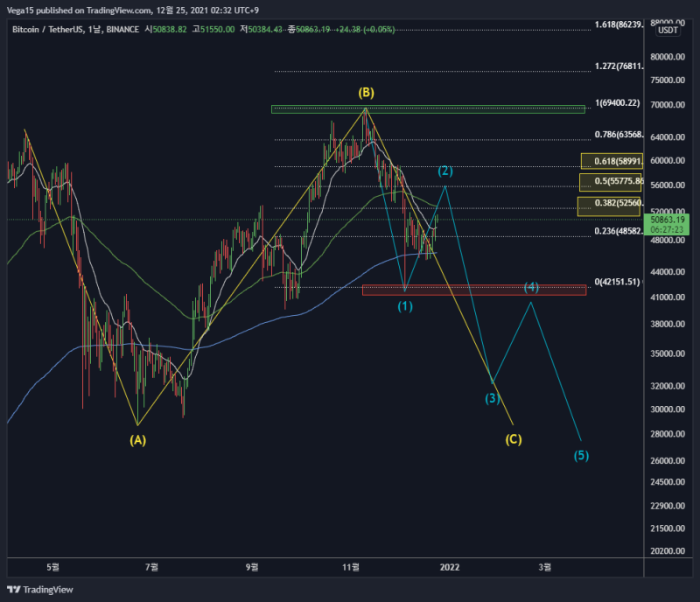Select the cyan (1) wave label
This screenshot has width=700, height=602.
[405, 306]
